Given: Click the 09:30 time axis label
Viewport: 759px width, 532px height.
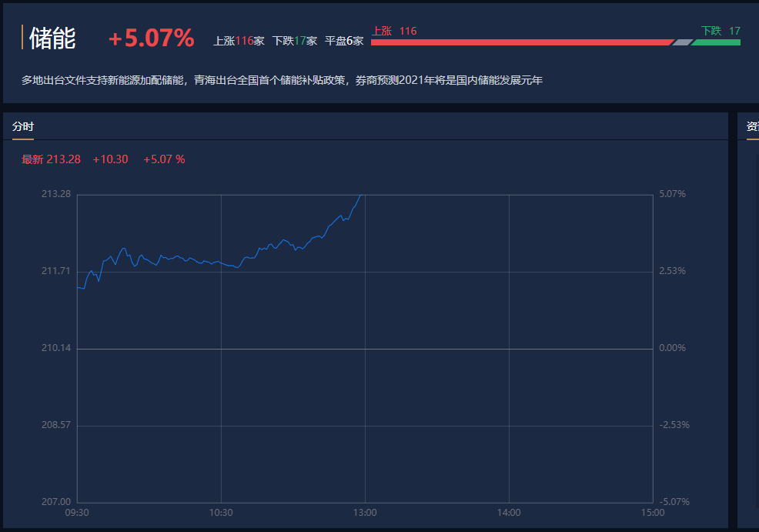Looking at the screenshot, I should point(76,512).
